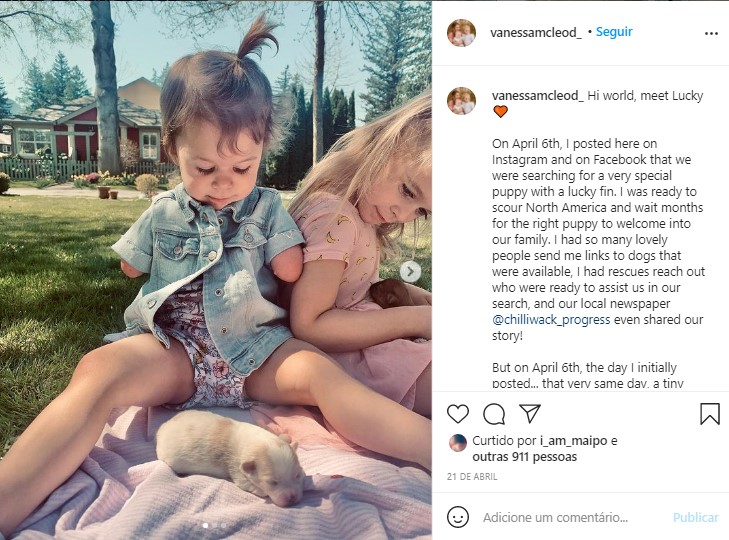Open comments with the speech bubble icon
This screenshot has width=729, height=540.
click(x=494, y=413)
